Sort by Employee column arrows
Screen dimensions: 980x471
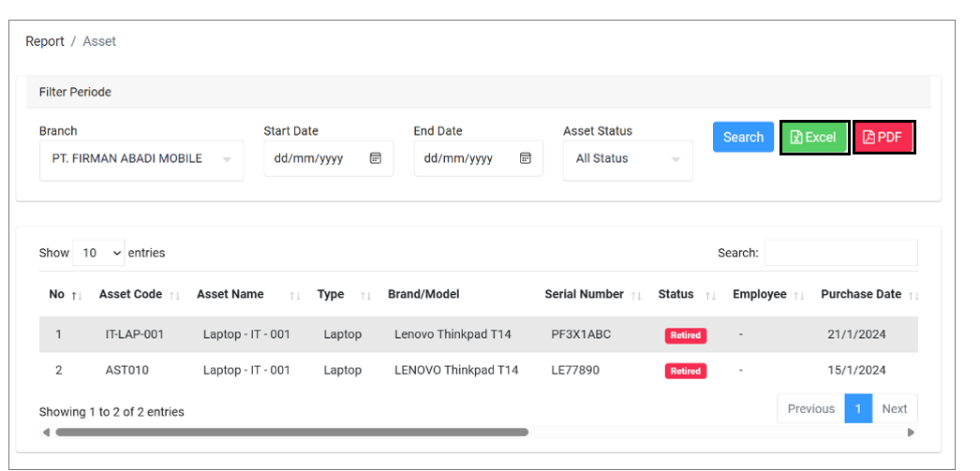[x=799, y=295]
